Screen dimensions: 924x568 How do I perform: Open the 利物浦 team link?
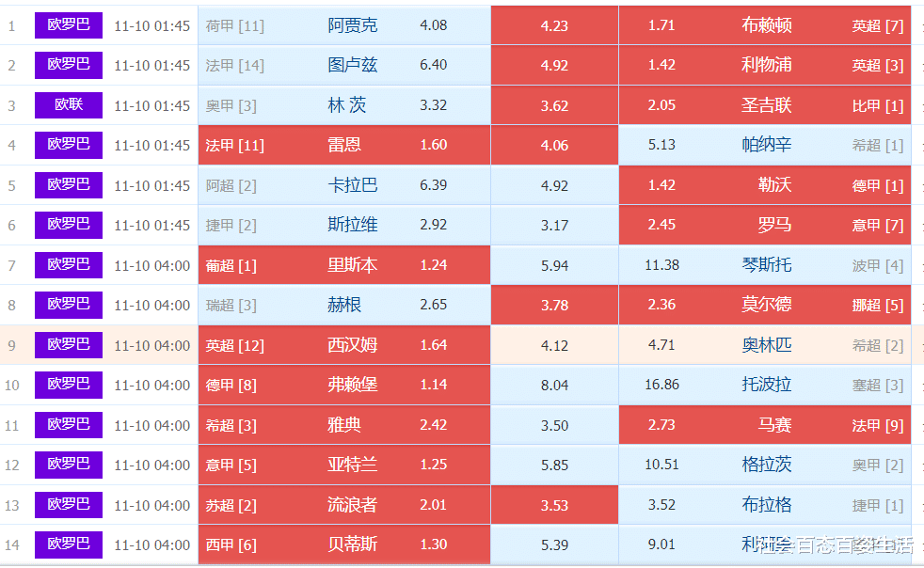click(766, 65)
